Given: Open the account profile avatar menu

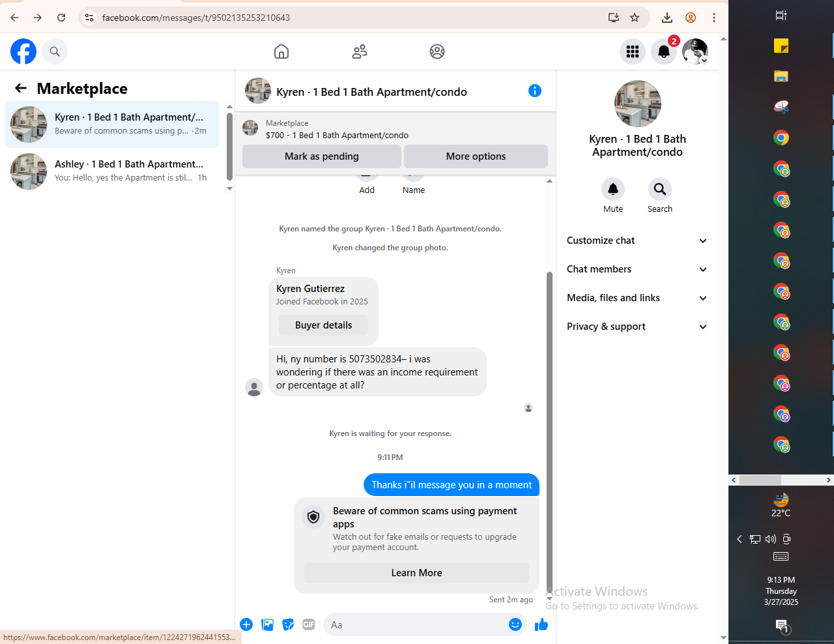Looking at the screenshot, I should [695, 51].
